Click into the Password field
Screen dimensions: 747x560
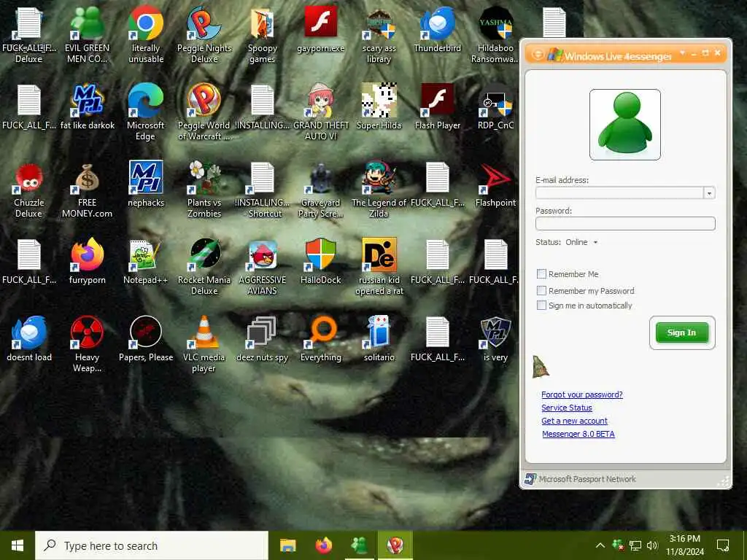coord(625,223)
